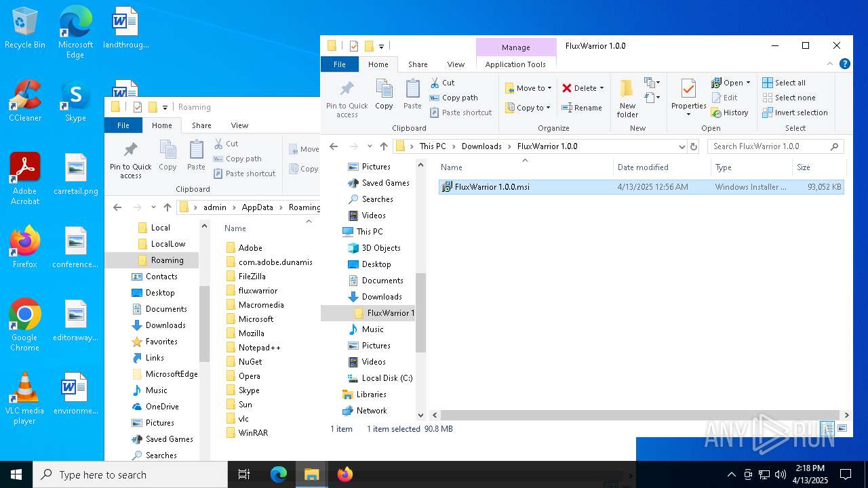This screenshot has width=868, height=488.
Task: Open the fluxwarrior folder in Roaming window
Action: click(x=258, y=291)
